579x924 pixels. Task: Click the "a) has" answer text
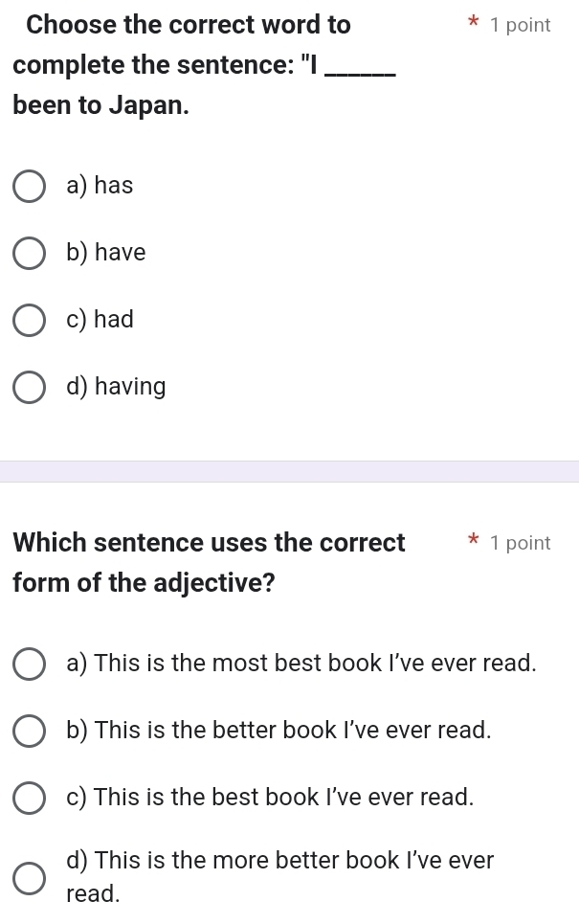100,186
